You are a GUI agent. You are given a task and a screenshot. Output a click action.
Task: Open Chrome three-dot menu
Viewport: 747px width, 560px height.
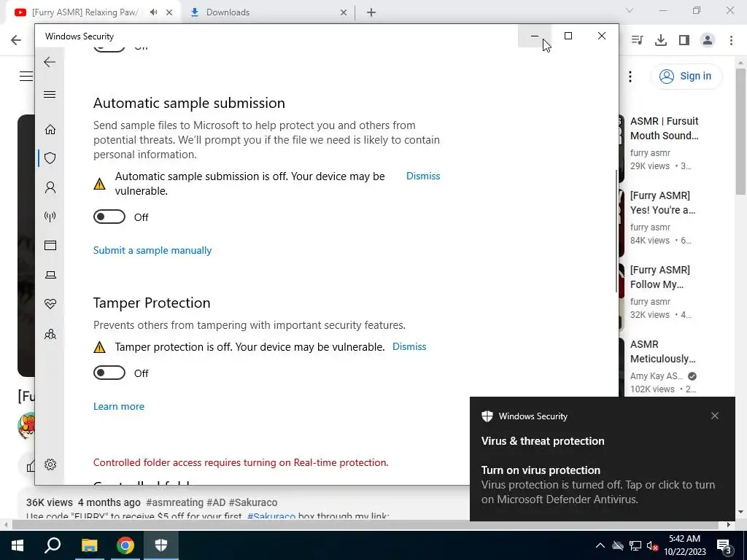pyautogui.click(x=731, y=40)
